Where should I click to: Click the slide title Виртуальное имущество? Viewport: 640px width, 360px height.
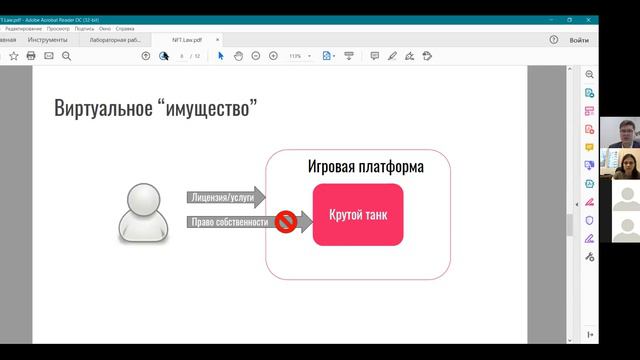[x=156, y=108]
